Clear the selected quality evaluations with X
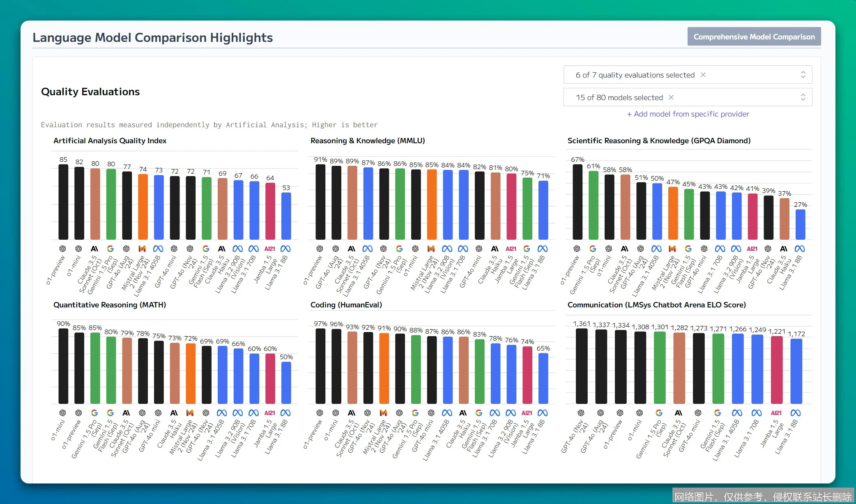The height and width of the screenshot is (504, 856). (703, 75)
